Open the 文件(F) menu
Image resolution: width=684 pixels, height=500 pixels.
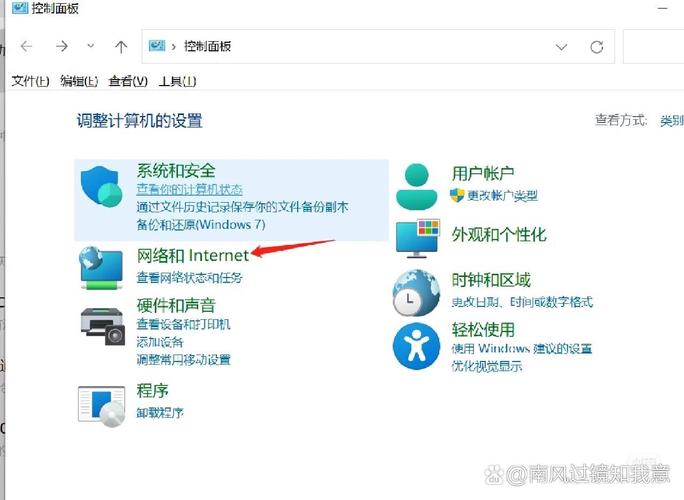[x=30, y=81]
